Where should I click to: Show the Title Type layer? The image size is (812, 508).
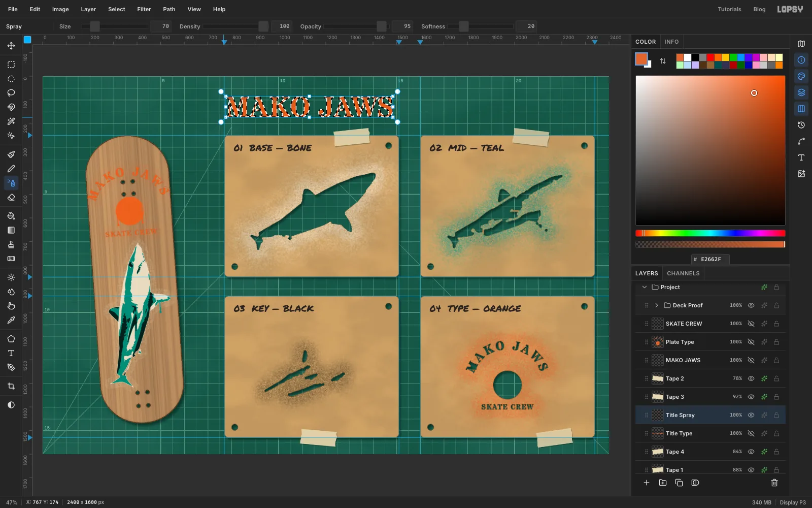[751, 433]
